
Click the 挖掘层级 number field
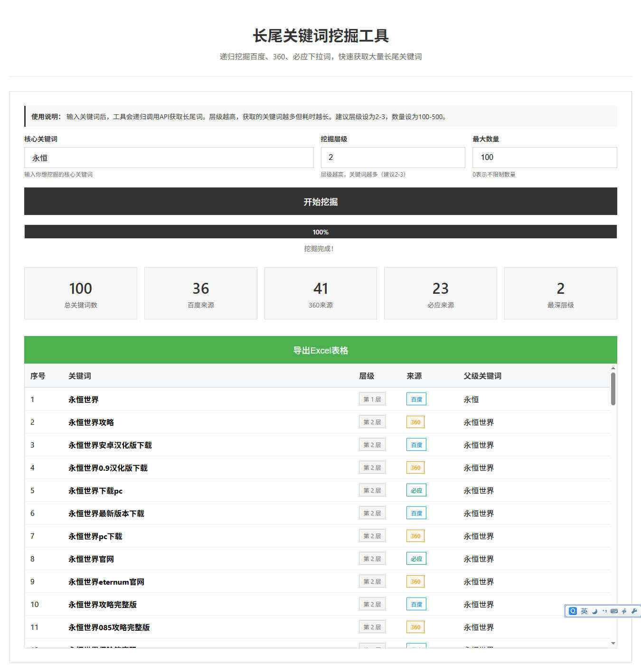click(x=393, y=158)
